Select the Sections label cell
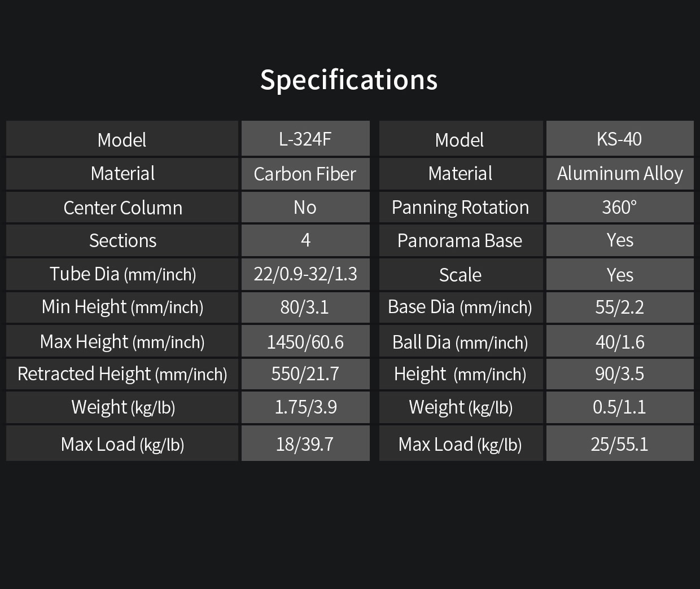The width and height of the screenshot is (700, 589). 122,240
